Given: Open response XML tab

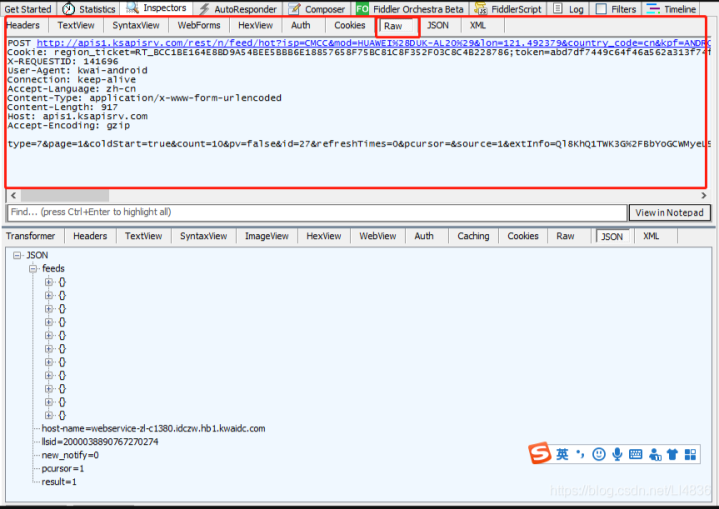Looking at the screenshot, I should [651, 236].
